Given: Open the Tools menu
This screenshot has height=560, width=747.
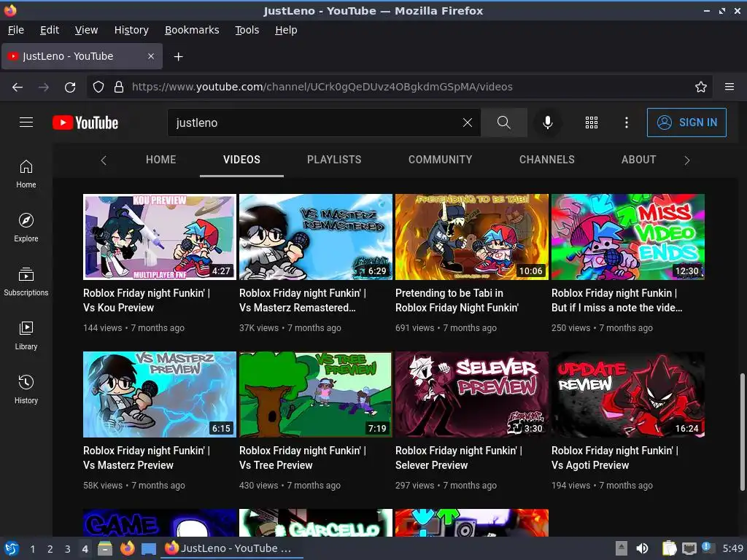Looking at the screenshot, I should coord(247,30).
